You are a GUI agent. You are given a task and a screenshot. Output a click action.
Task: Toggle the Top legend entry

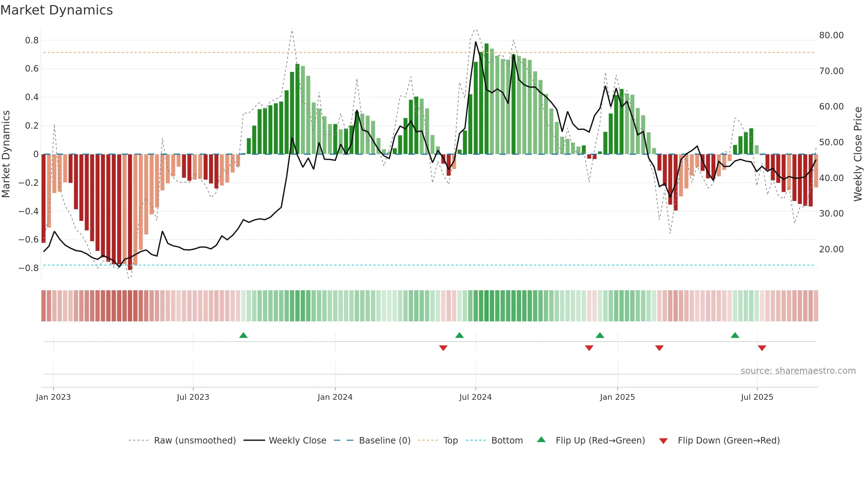pyautogui.click(x=438, y=440)
